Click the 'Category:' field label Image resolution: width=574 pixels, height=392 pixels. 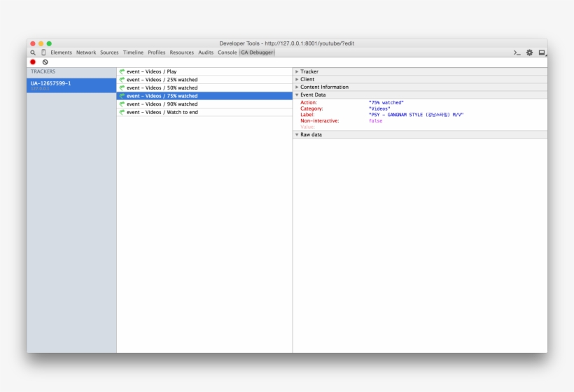point(311,108)
